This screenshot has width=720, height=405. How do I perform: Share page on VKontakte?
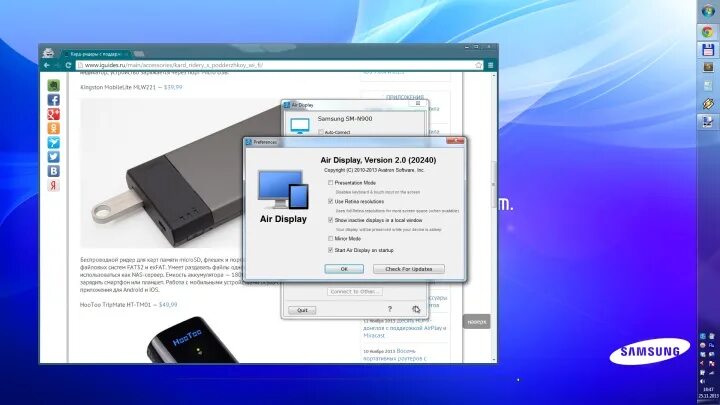[53, 171]
